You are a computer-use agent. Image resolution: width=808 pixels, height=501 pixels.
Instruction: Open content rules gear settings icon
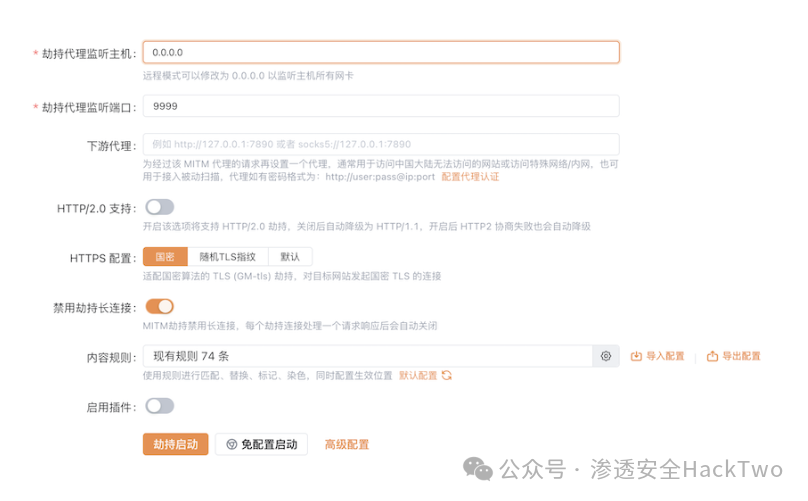click(x=605, y=356)
